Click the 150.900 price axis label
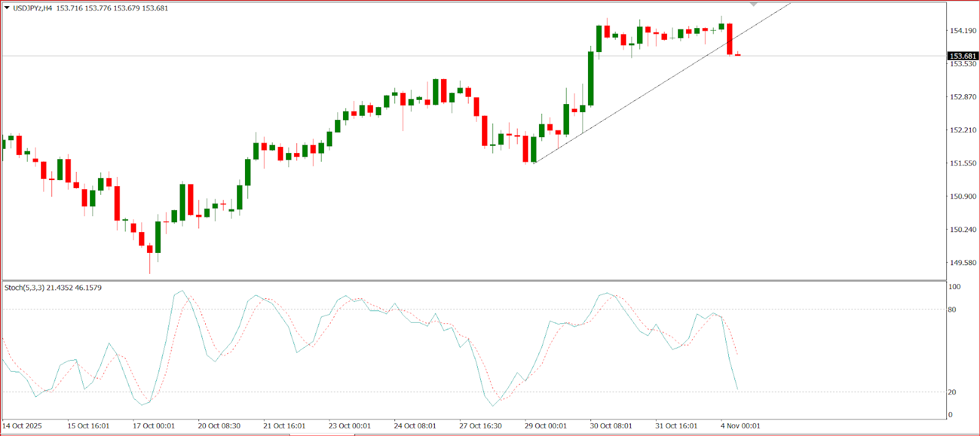 (963, 197)
